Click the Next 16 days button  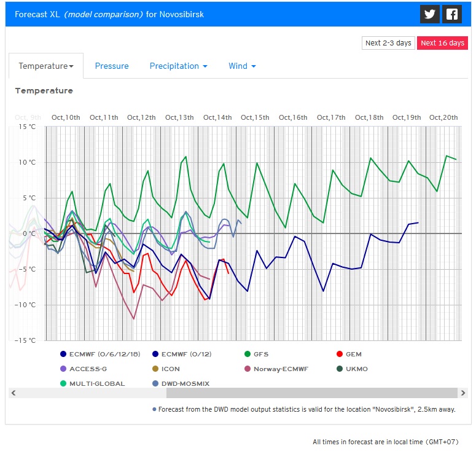point(442,43)
